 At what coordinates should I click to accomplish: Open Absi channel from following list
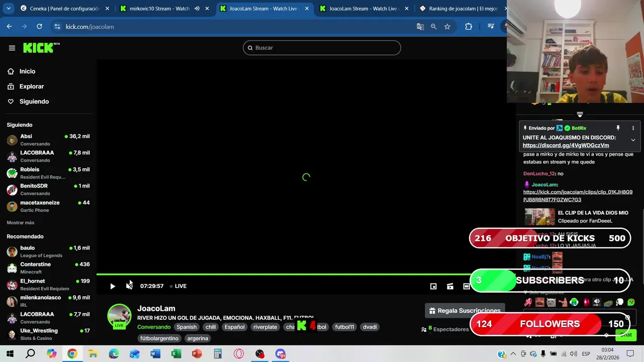click(48, 140)
